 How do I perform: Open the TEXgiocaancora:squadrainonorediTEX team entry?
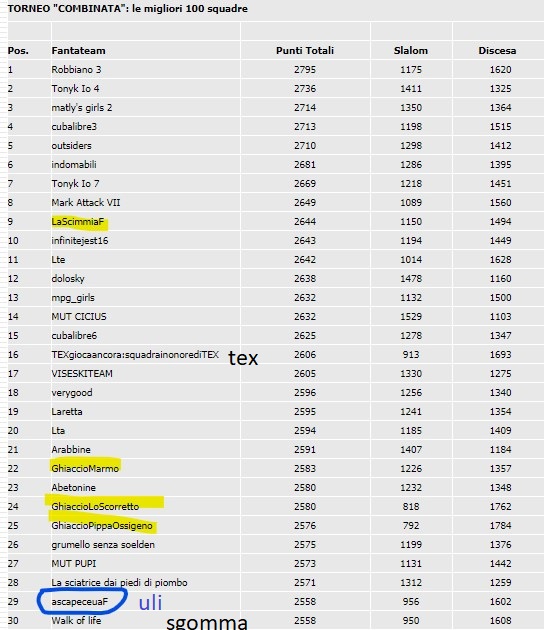(x=135, y=355)
